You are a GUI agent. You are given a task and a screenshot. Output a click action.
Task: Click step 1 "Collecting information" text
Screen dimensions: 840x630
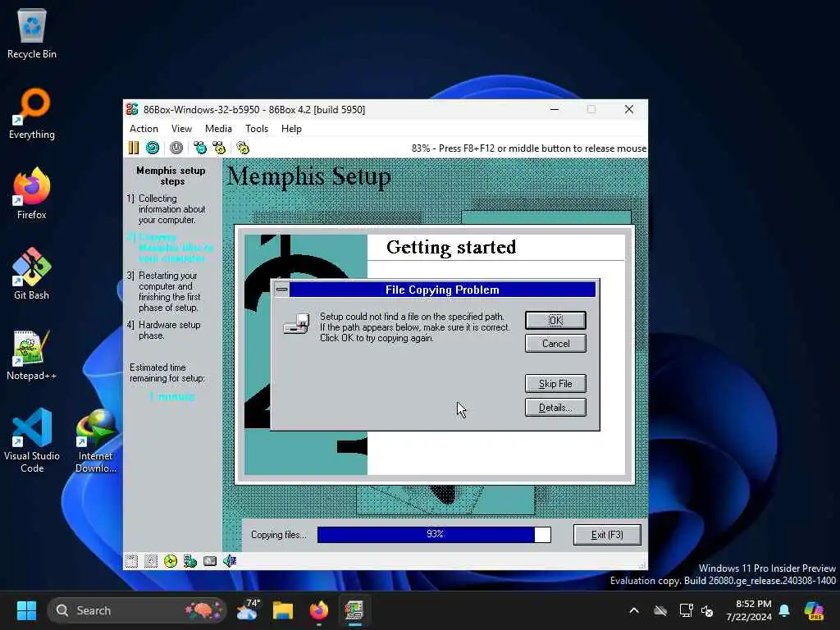click(171, 209)
